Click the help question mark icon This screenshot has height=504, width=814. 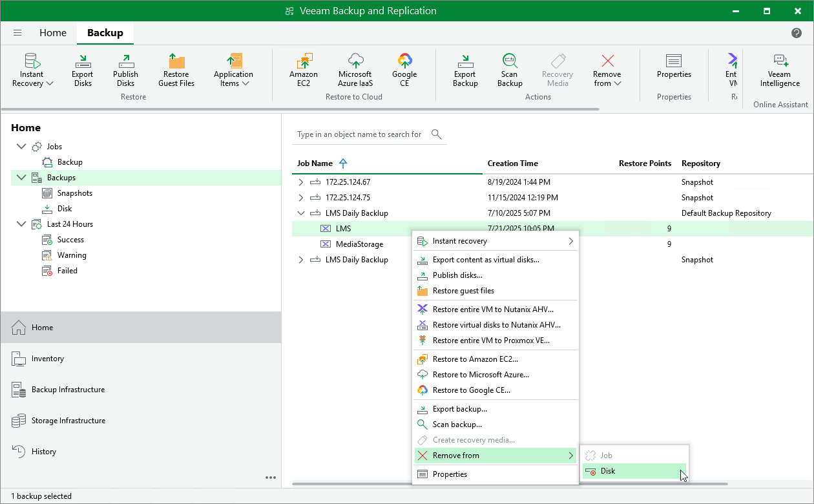797,33
